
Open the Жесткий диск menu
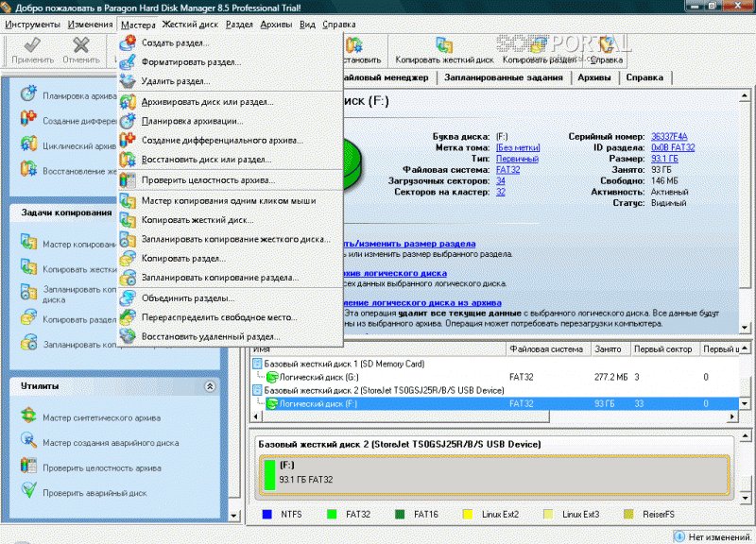tap(192, 23)
